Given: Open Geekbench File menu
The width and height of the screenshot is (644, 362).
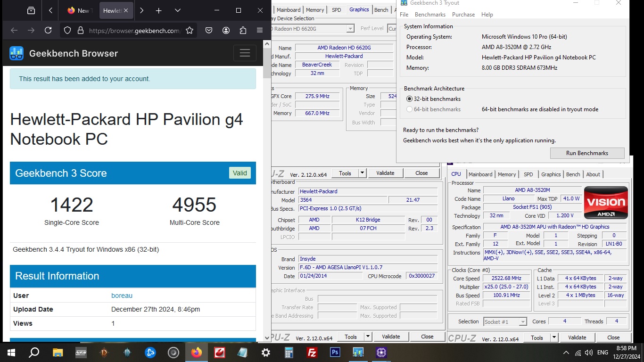Looking at the screenshot, I should point(404,15).
